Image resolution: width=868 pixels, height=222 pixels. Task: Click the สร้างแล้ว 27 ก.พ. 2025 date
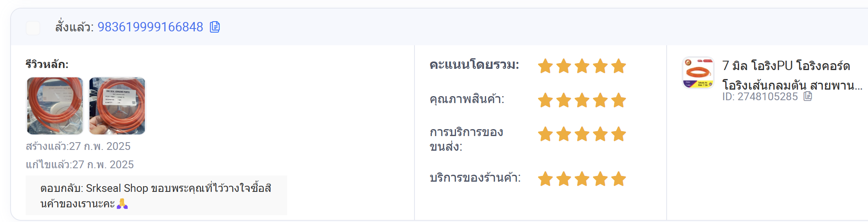(78, 146)
